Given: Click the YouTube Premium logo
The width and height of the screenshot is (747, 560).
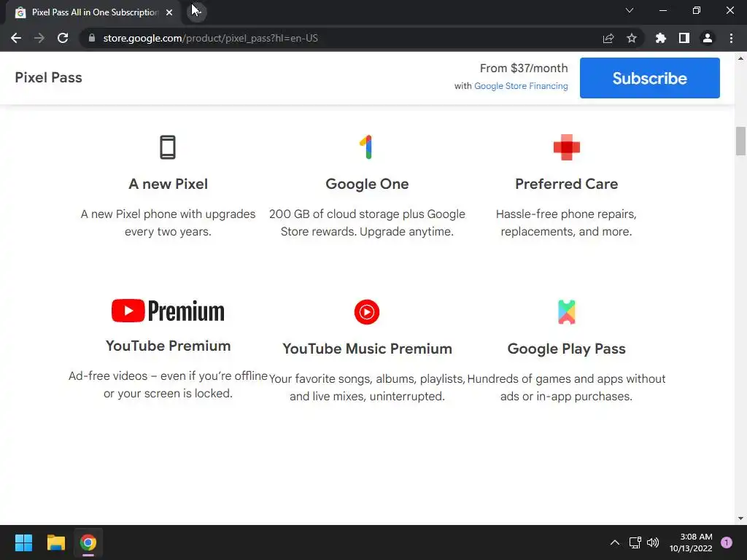Looking at the screenshot, I should coord(168,311).
